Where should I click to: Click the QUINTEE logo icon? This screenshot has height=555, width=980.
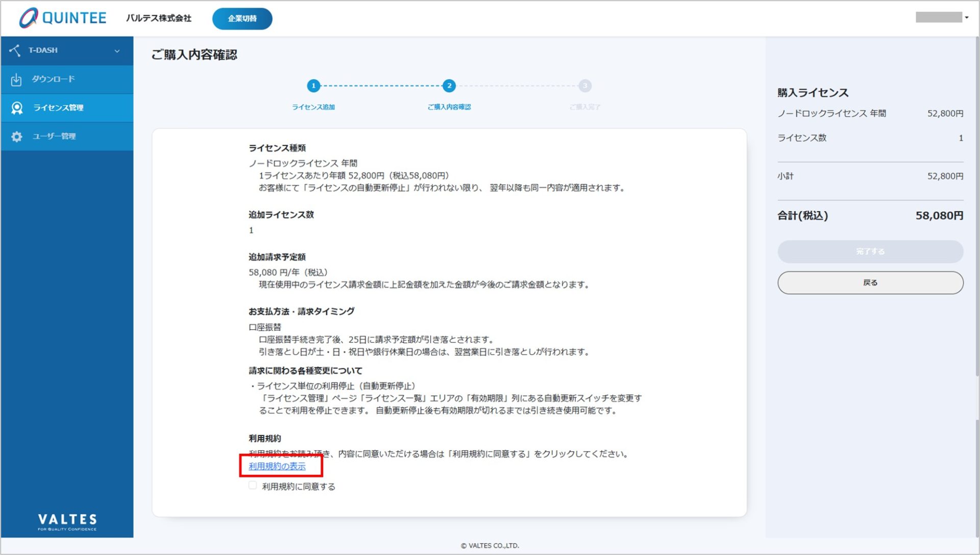[x=29, y=18]
